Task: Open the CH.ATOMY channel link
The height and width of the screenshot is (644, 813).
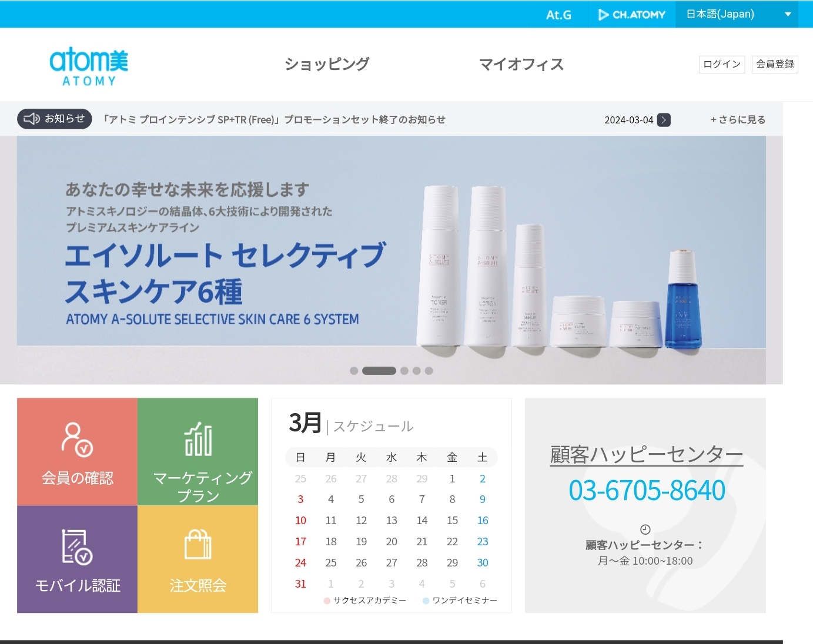Action: click(632, 15)
